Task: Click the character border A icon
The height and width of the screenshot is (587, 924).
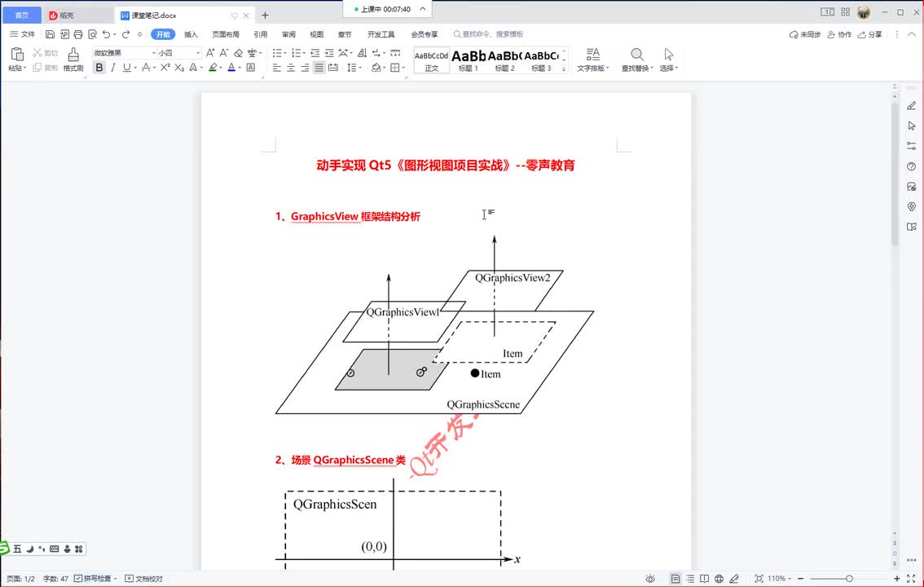Action: (250, 68)
